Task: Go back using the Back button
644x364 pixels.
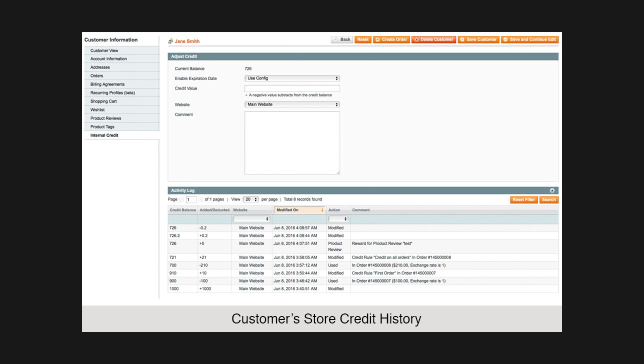Action: pos(342,39)
